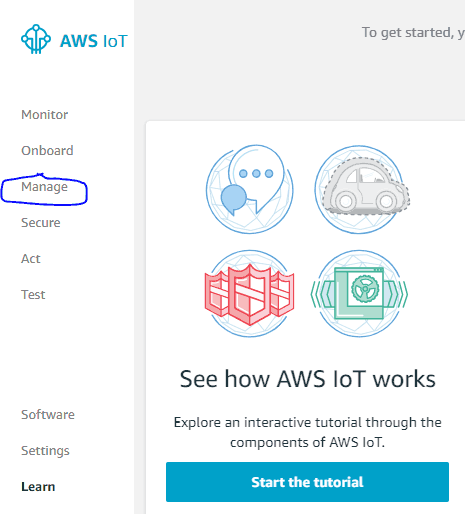The width and height of the screenshot is (465, 514).
Task: Open the Act sidebar entry
Action: 31,259
